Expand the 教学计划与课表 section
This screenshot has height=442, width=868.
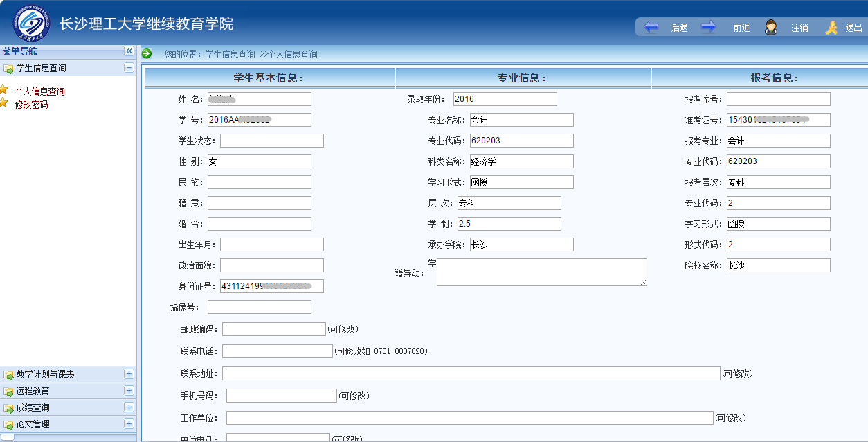click(129, 374)
